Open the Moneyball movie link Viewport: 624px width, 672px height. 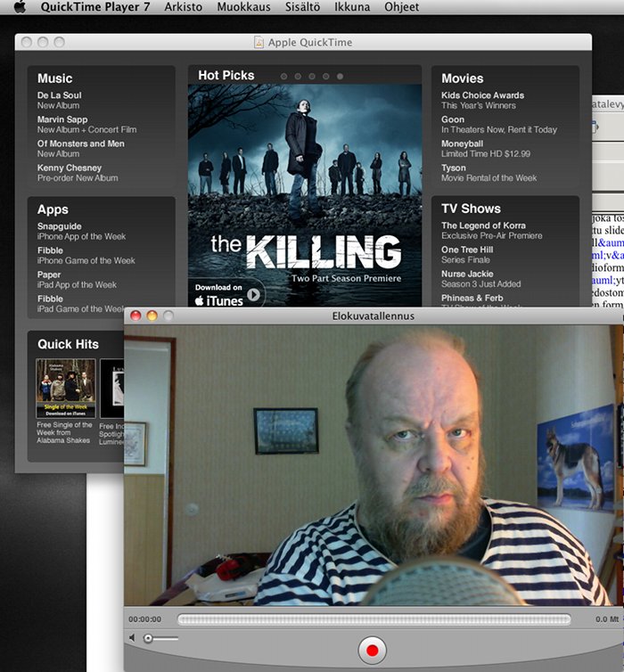(x=486, y=148)
